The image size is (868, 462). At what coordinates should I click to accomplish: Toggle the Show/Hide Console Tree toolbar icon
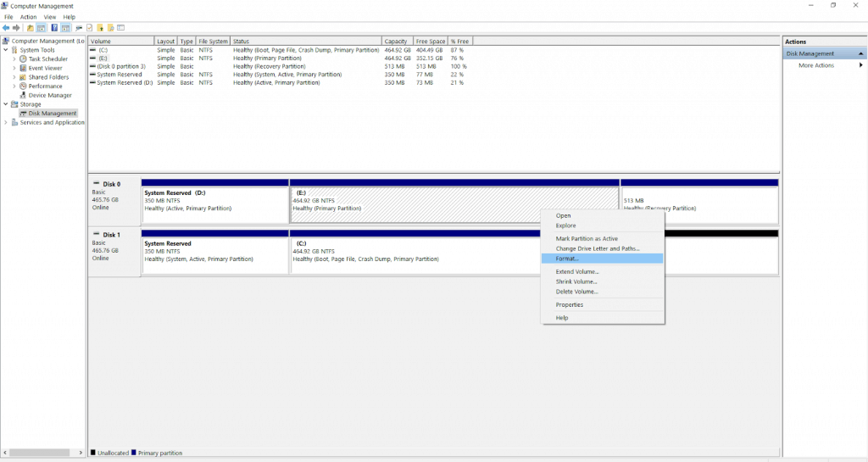click(x=41, y=28)
